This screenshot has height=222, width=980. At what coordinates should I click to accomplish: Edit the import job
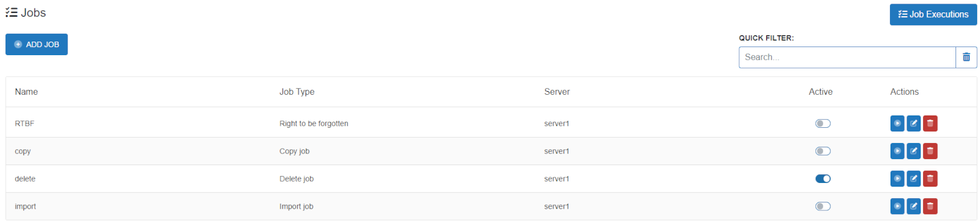(x=914, y=206)
